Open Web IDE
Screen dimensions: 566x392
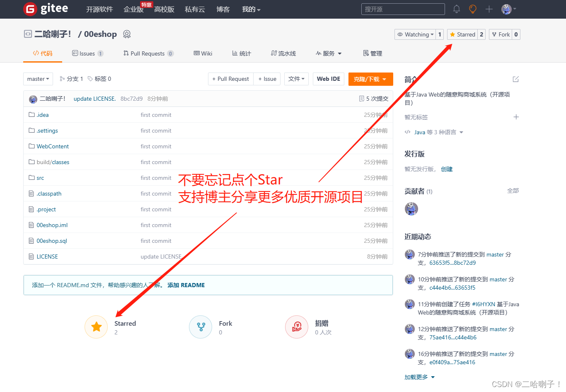(329, 79)
